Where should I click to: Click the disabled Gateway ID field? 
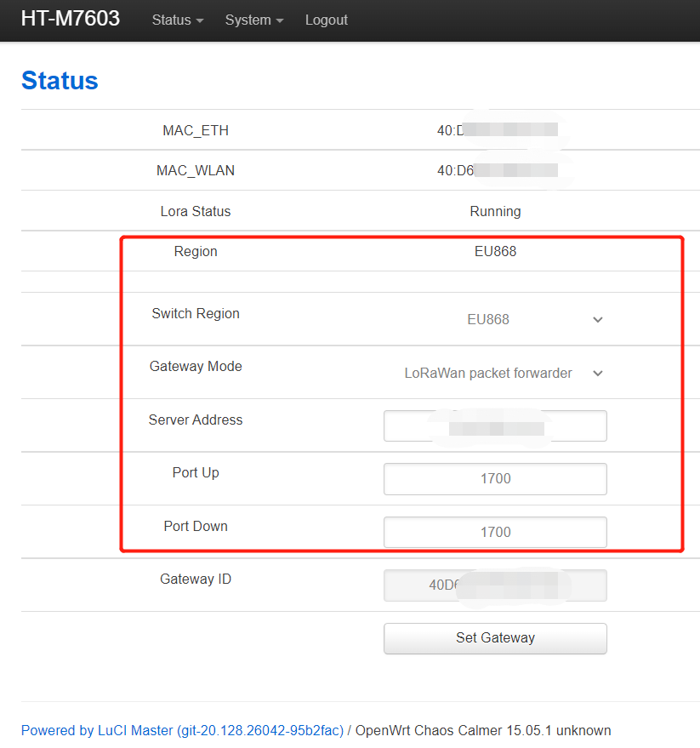click(x=495, y=585)
